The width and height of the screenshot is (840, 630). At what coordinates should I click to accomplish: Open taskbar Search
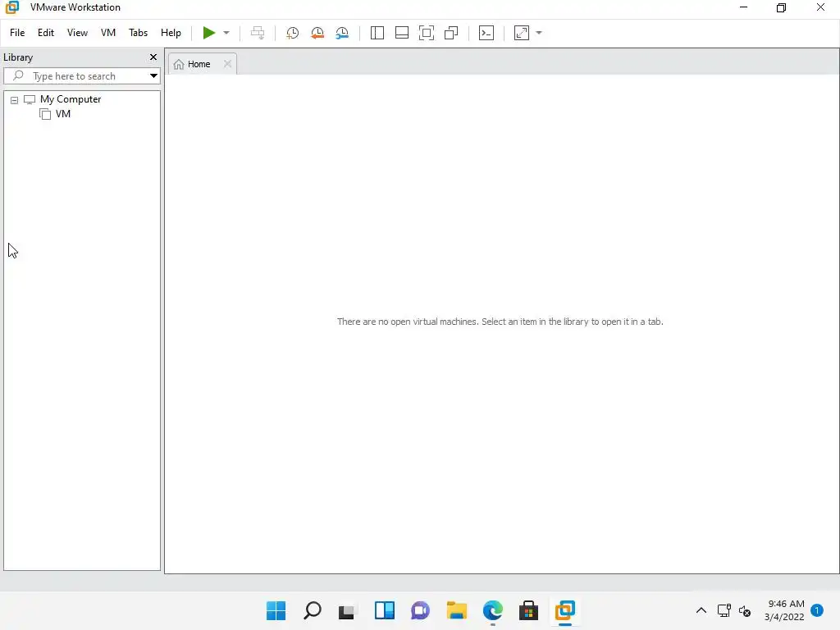(x=313, y=610)
